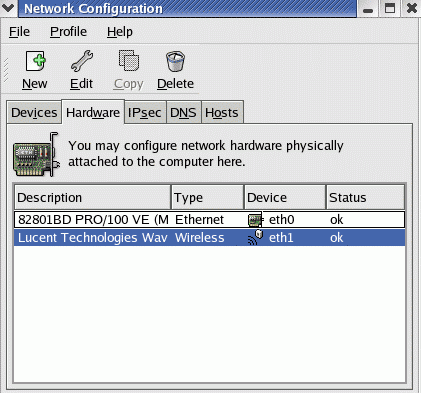Click the eth0 device name

click(282, 220)
